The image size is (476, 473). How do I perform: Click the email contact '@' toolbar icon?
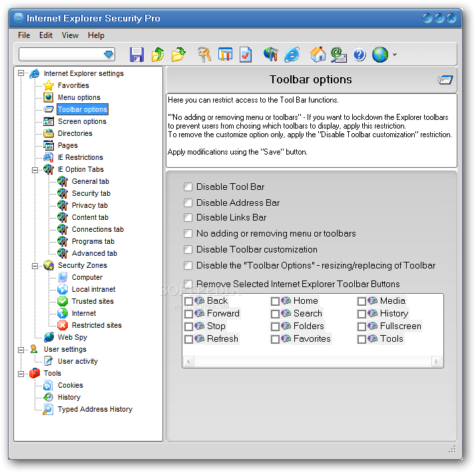point(338,55)
